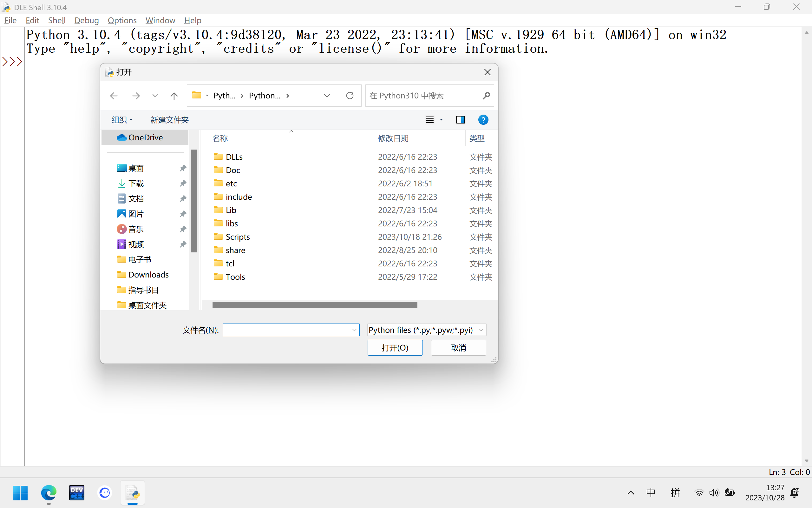Refresh the Python310 folder listing
This screenshot has width=812, height=508.
click(x=350, y=96)
